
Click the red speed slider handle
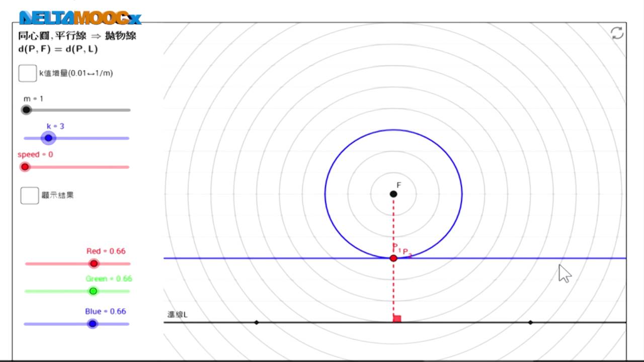pos(25,167)
